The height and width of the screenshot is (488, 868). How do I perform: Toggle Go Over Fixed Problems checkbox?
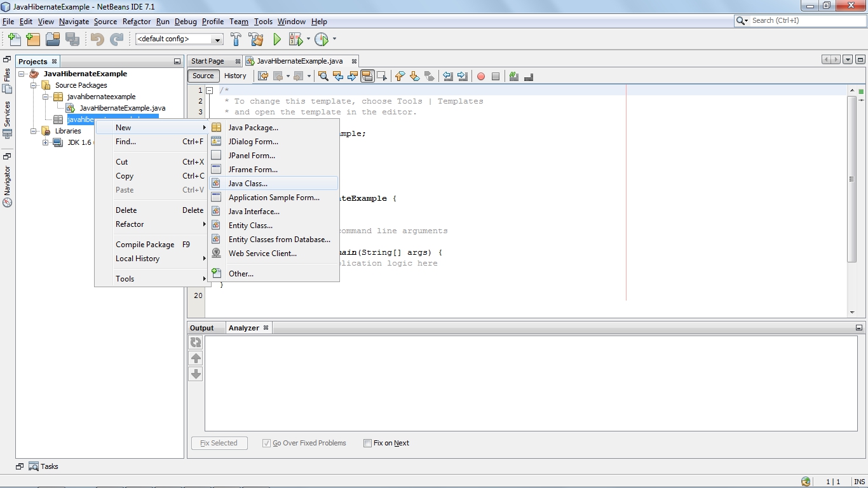point(266,444)
